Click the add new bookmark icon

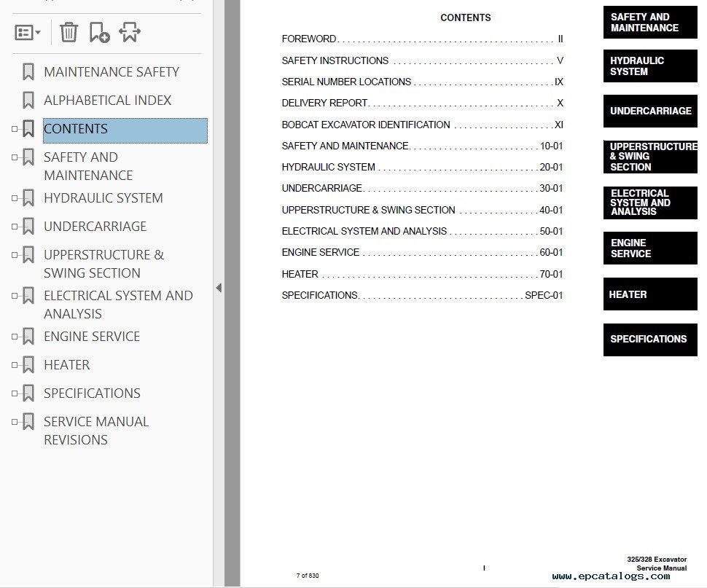pyautogui.click(x=99, y=32)
